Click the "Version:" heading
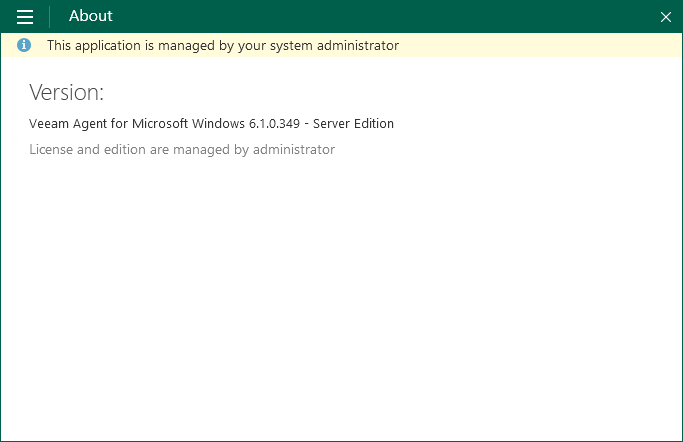The image size is (683, 442). click(66, 93)
